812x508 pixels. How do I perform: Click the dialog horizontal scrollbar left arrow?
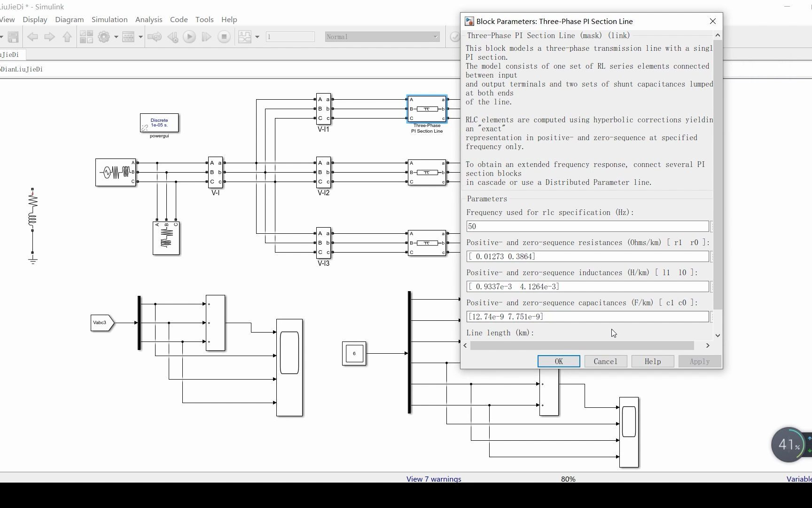[465, 345]
